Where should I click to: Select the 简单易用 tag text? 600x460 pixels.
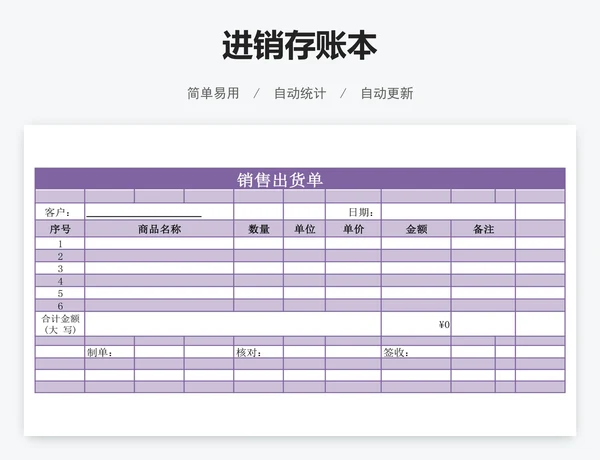pyautogui.click(x=213, y=93)
